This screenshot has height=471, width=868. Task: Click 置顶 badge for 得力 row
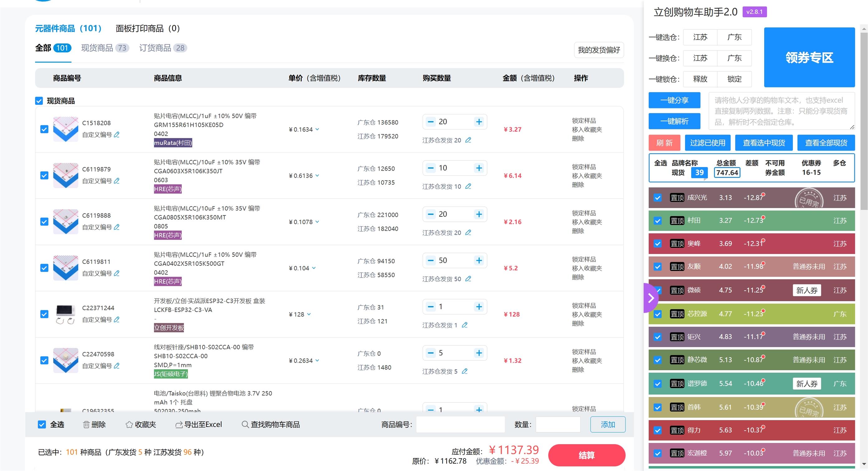point(677,430)
